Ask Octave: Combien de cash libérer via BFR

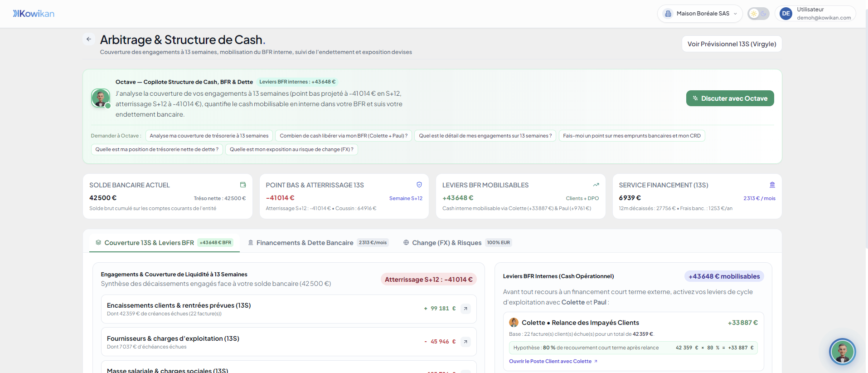click(344, 136)
